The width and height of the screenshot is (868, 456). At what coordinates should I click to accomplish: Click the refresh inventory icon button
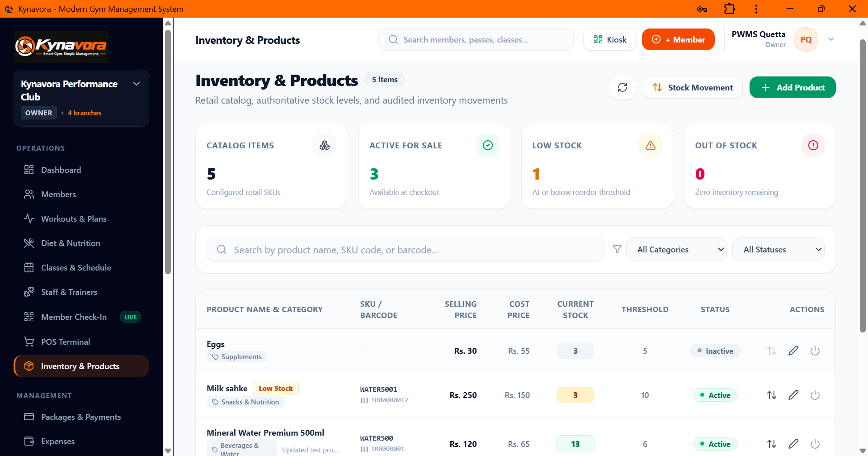coord(623,87)
